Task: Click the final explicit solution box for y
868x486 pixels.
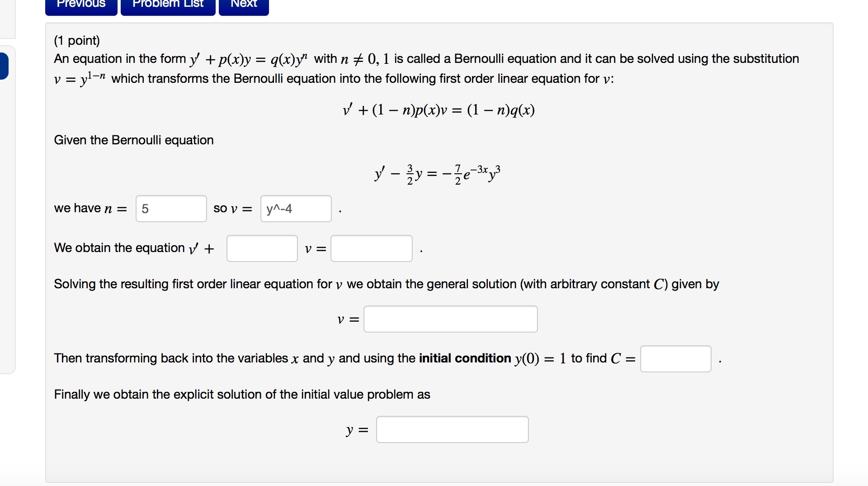Action: (452, 429)
